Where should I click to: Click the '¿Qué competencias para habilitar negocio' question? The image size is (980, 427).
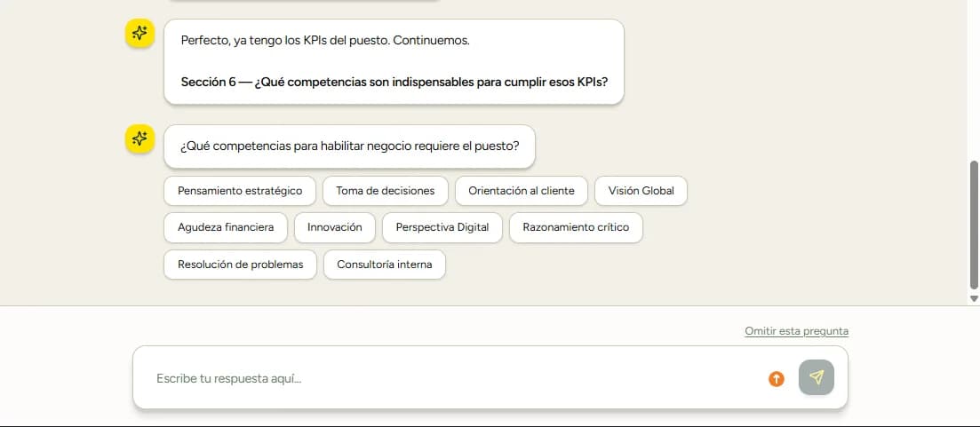coord(350,146)
